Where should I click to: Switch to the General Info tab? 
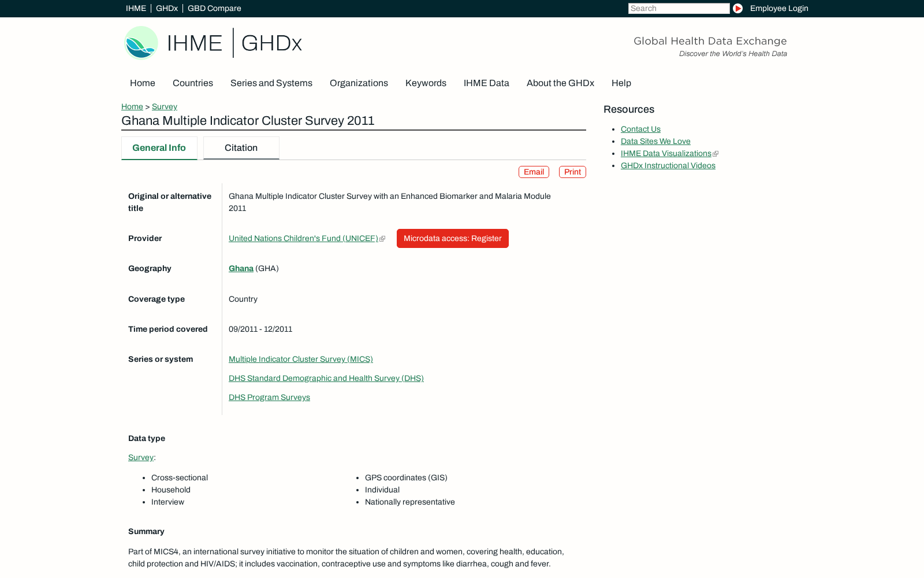click(159, 148)
